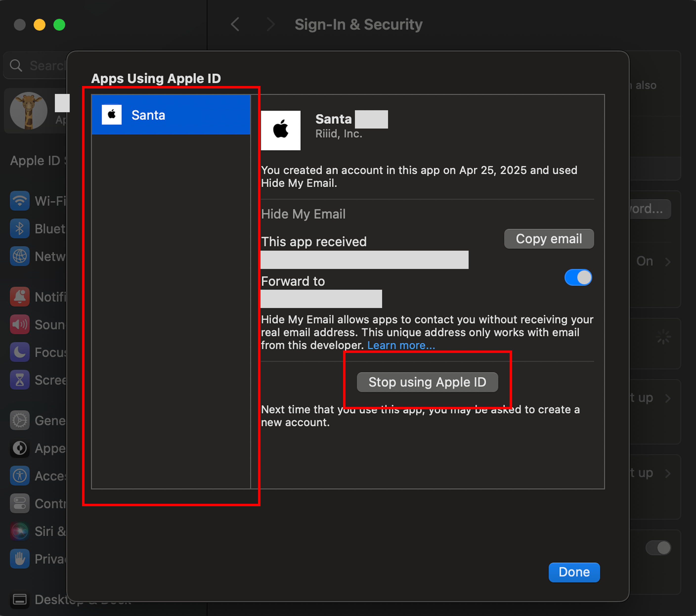
Task: Open the Bluetooth settings icon
Action: [x=20, y=228]
